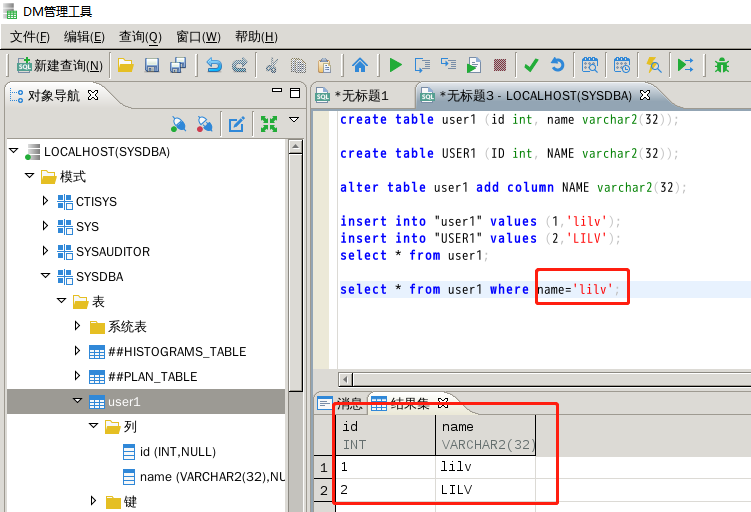This screenshot has height=512, width=751.
Task: Start debugging with the green bug icon
Action: coord(722,65)
